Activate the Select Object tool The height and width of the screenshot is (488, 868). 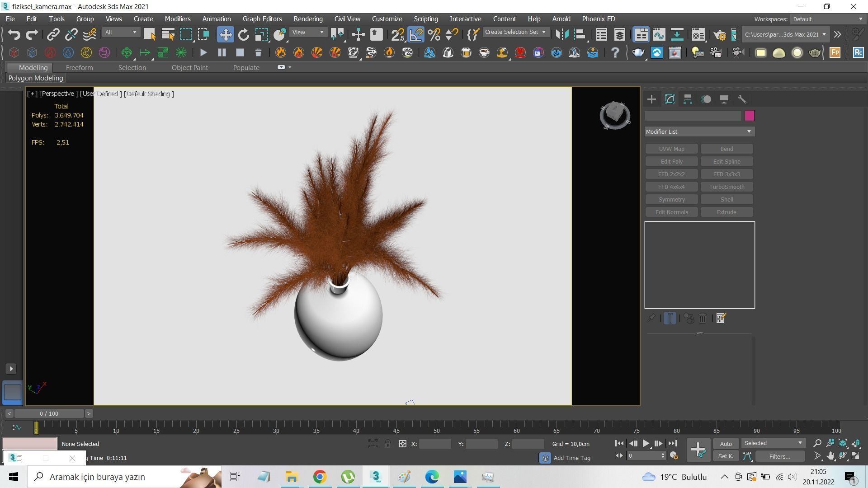[149, 34]
